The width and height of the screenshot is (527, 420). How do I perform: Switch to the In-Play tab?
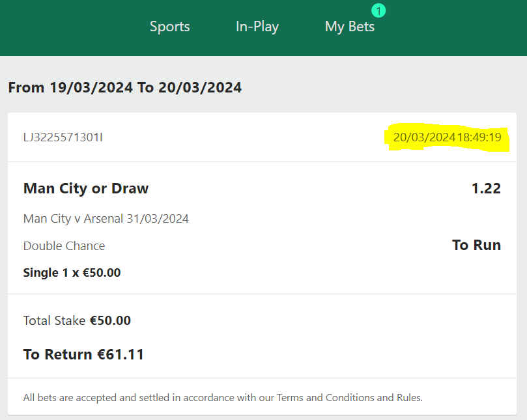click(257, 27)
